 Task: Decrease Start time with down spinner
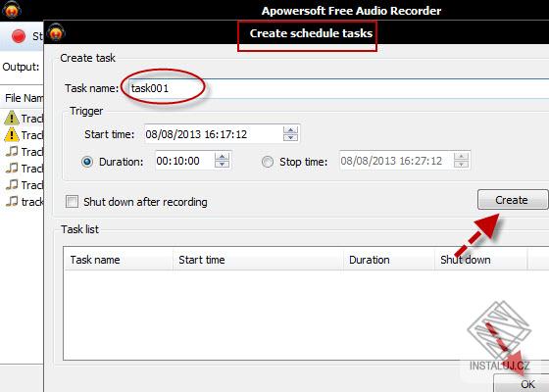point(290,137)
